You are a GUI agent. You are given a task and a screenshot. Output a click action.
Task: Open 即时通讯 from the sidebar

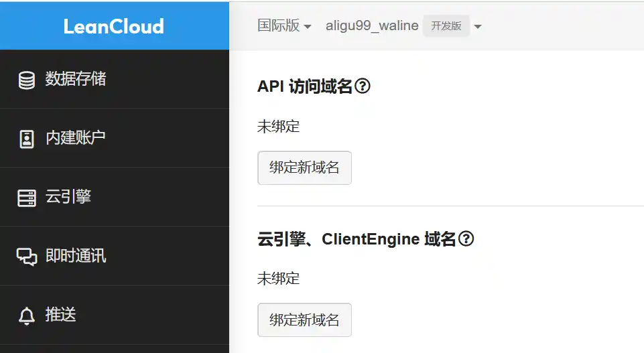point(75,257)
